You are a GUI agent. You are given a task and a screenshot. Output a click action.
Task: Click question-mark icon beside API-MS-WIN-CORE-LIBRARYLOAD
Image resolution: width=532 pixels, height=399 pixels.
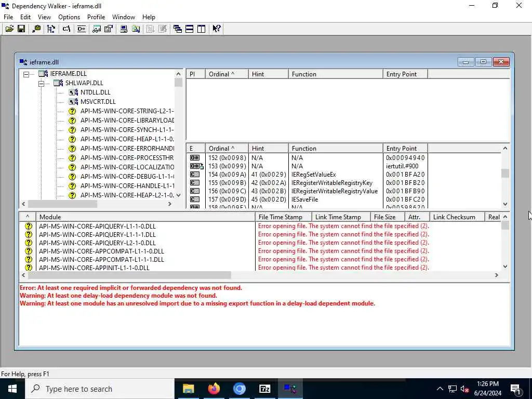point(72,121)
